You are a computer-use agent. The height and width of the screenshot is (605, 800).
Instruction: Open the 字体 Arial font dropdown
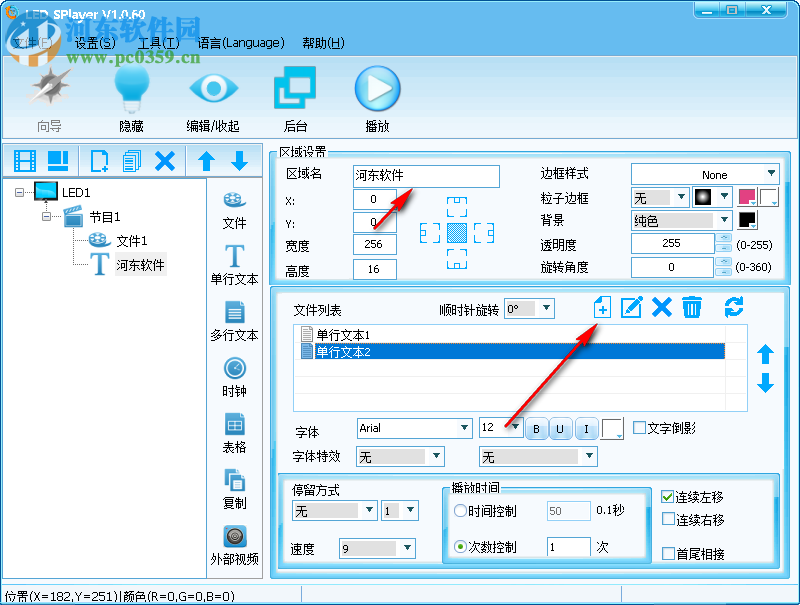coord(414,427)
